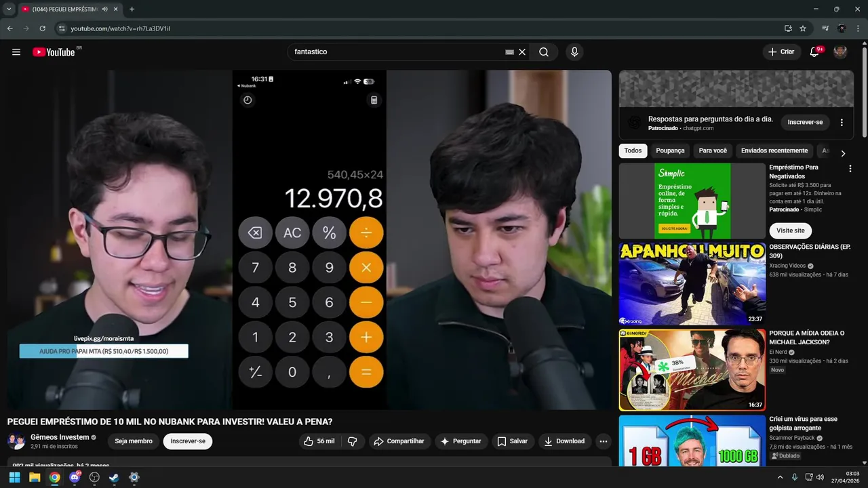
Task: Save the video with Salvar
Action: 512,441
